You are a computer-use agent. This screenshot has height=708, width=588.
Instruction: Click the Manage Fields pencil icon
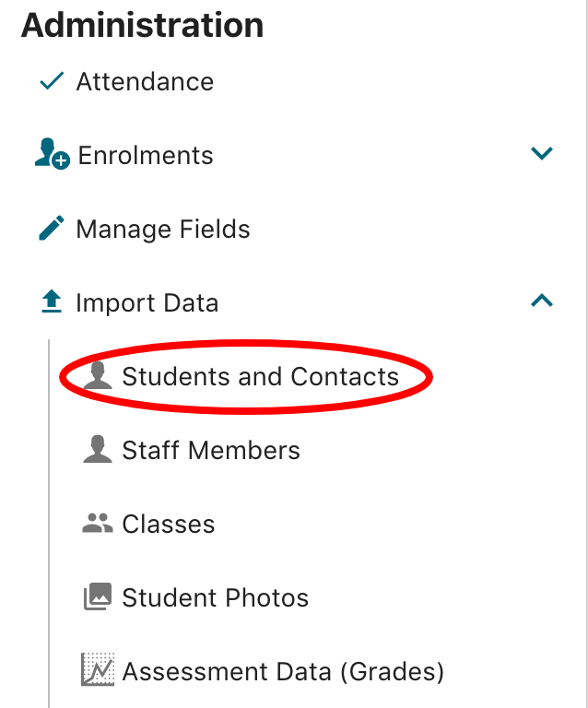coord(52,229)
